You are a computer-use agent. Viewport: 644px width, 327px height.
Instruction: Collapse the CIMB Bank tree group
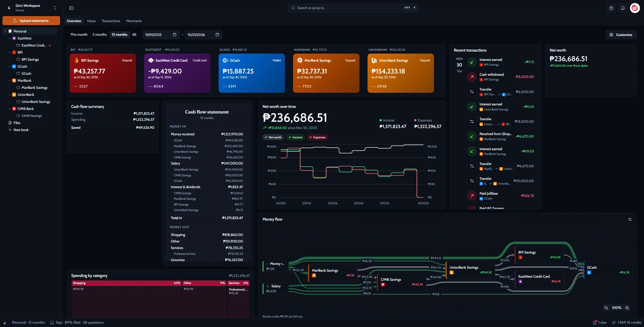[x=10, y=109]
